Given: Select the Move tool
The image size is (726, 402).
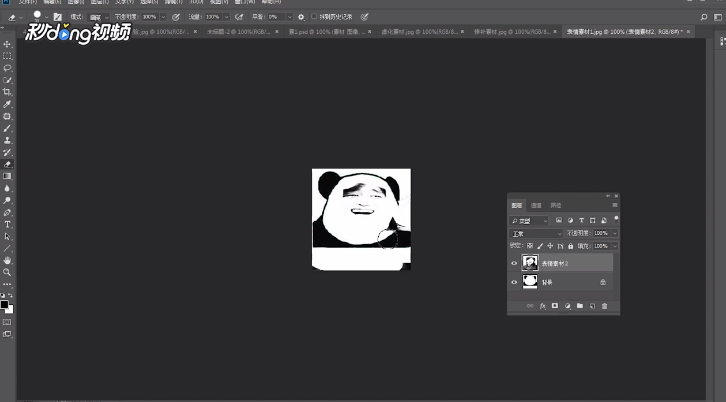Looking at the screenshot, I should [x=7, y=44].
